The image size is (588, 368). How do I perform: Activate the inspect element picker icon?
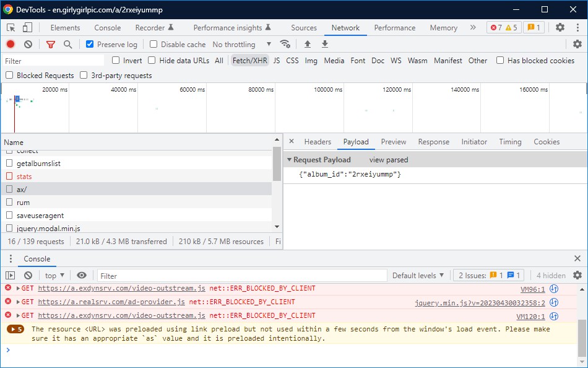[11, 27]
